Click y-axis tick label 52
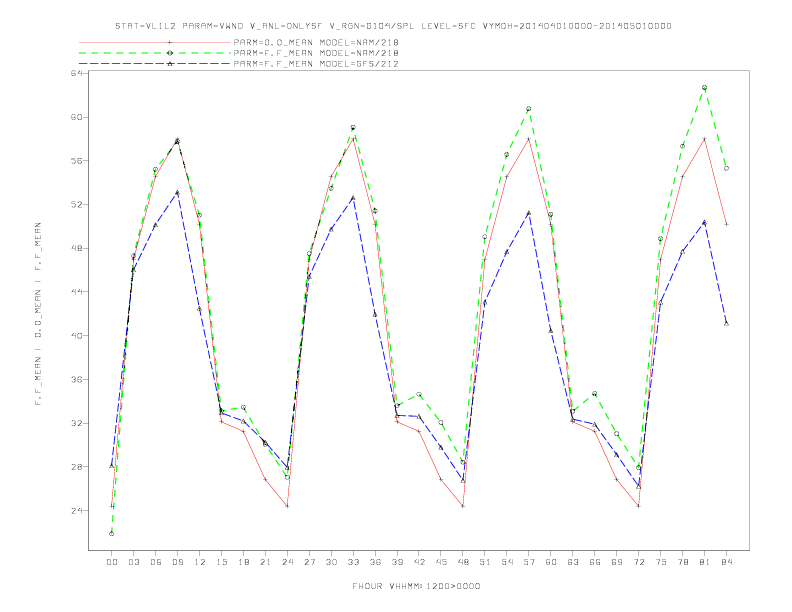Image resolution: width=792 pixels, height=612 pixels. (77, 205)
